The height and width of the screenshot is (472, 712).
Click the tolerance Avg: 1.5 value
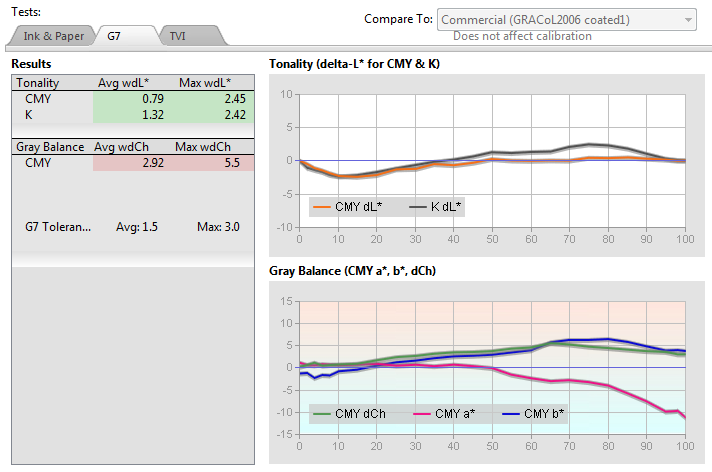tap(137, 227)
